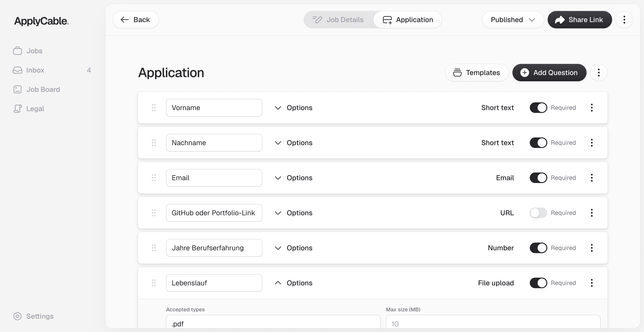The width and height of the screenshot is (644, 332).
Task: Expand Options for GitHub oder Portfolio-Link
Action: pyautogui.click(x=293, y=213)
